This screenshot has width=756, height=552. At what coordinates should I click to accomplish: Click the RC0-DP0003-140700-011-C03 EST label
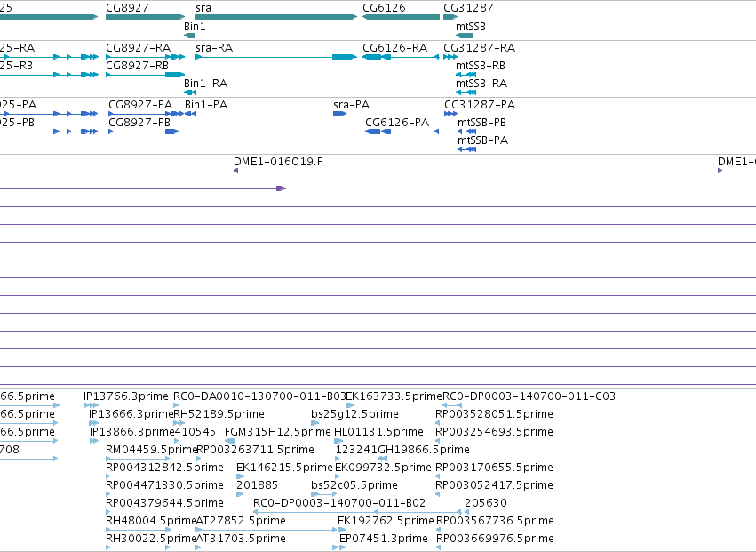pyautogui.click(x=529, y=396)
